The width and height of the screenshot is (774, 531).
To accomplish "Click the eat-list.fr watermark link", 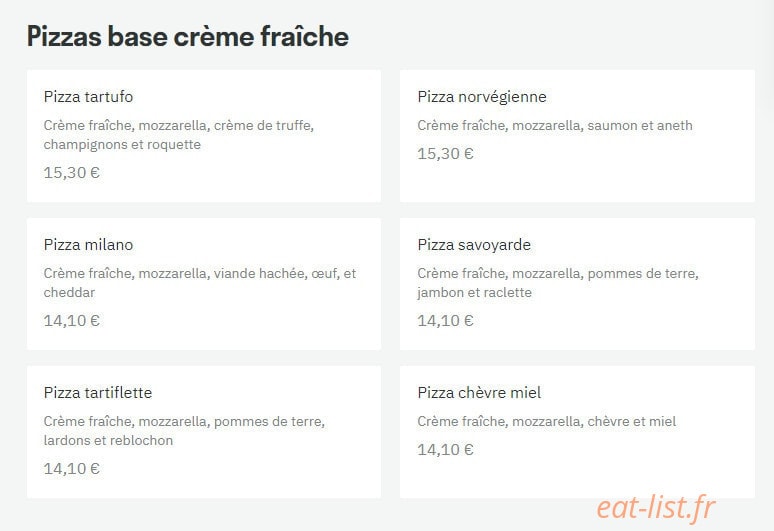I will pos(656,508).
